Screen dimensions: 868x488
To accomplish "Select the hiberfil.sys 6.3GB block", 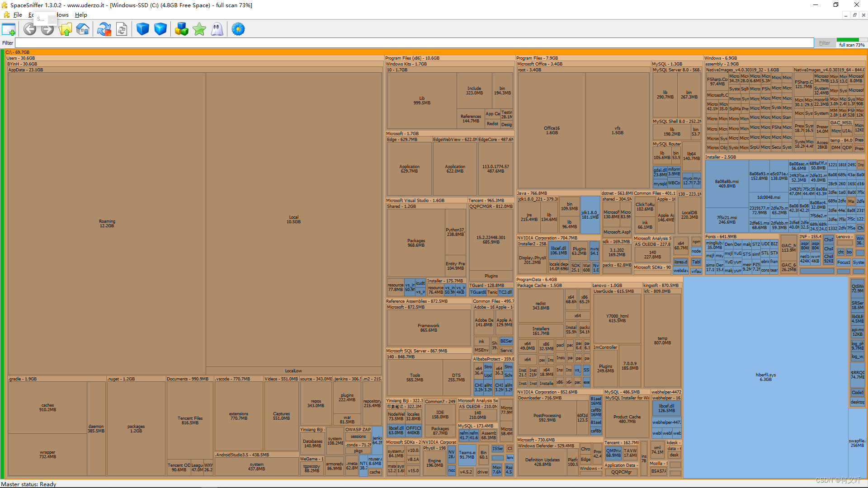I will [765, 377].
